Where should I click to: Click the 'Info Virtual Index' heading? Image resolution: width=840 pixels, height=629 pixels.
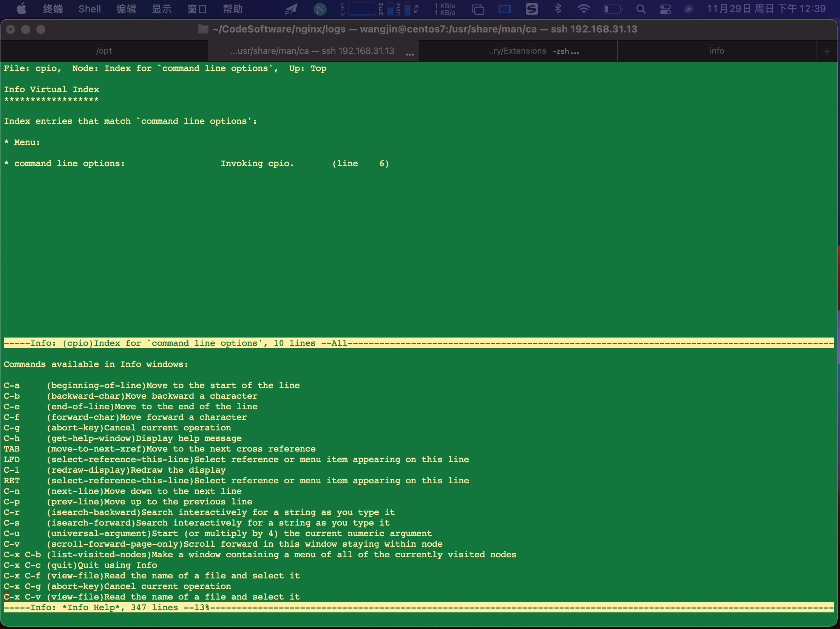click(x=51, y=89)
